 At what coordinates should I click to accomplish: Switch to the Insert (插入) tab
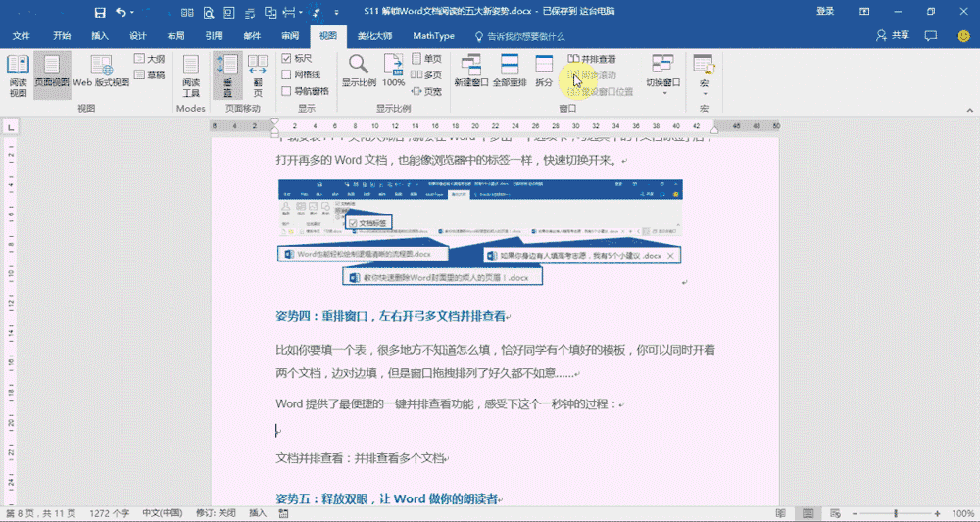pyautogui.click(x=100, y=36)
